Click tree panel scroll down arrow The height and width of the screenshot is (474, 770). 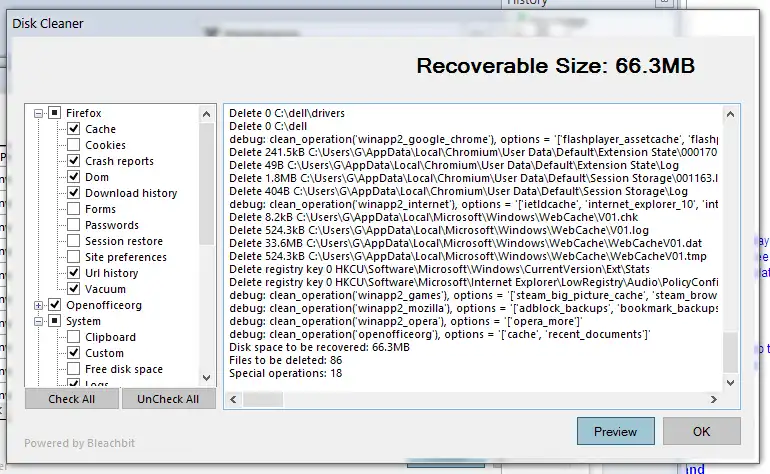[207, 378]
